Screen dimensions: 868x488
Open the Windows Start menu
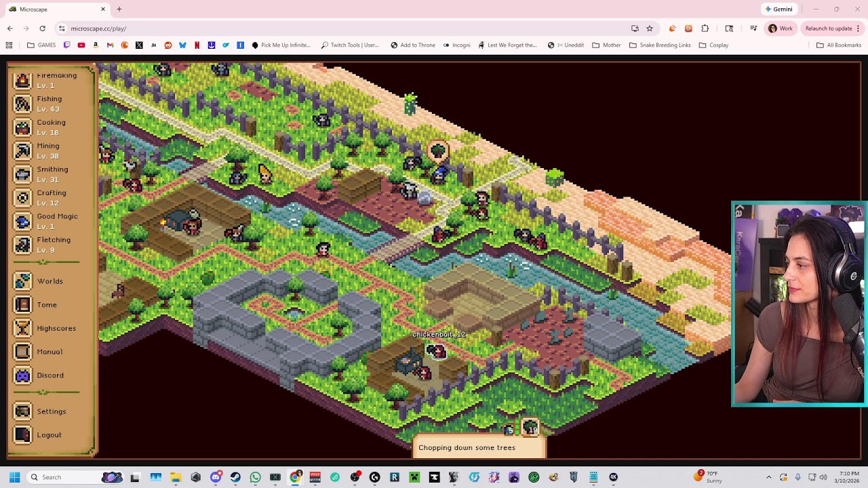pos(14,477)
